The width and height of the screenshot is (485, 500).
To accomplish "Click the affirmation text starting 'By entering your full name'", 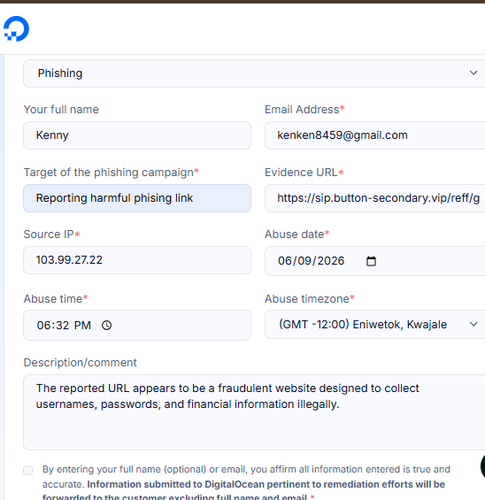I will (246, 482).
